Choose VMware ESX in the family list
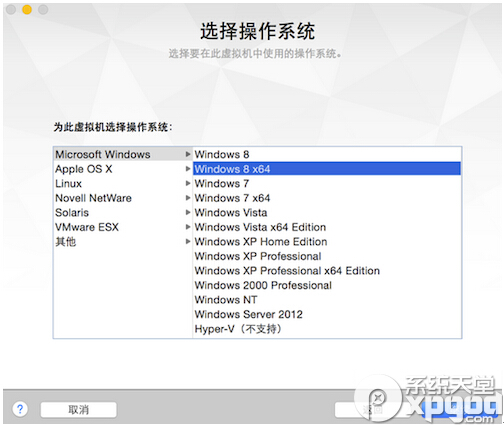The width and height of the screenshot is (504, 425). pos(123,227)
